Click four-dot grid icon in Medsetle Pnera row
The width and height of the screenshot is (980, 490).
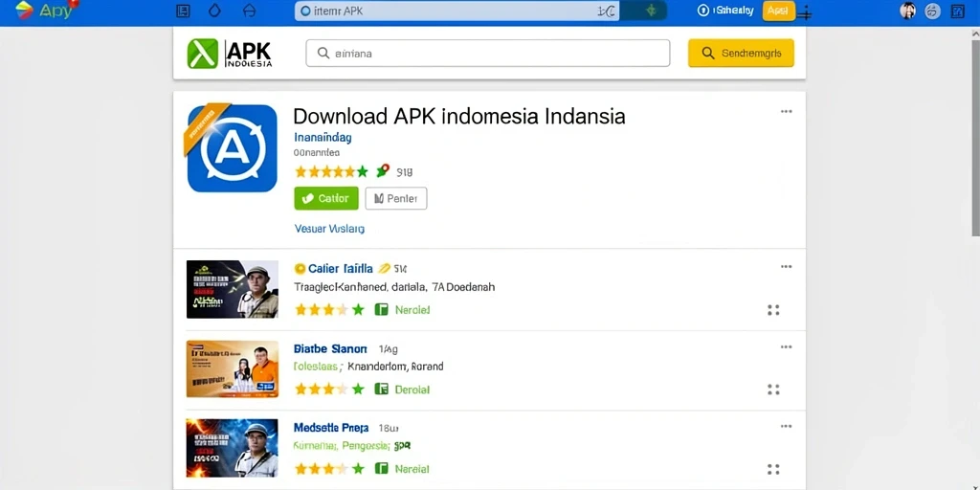[773, 469]
